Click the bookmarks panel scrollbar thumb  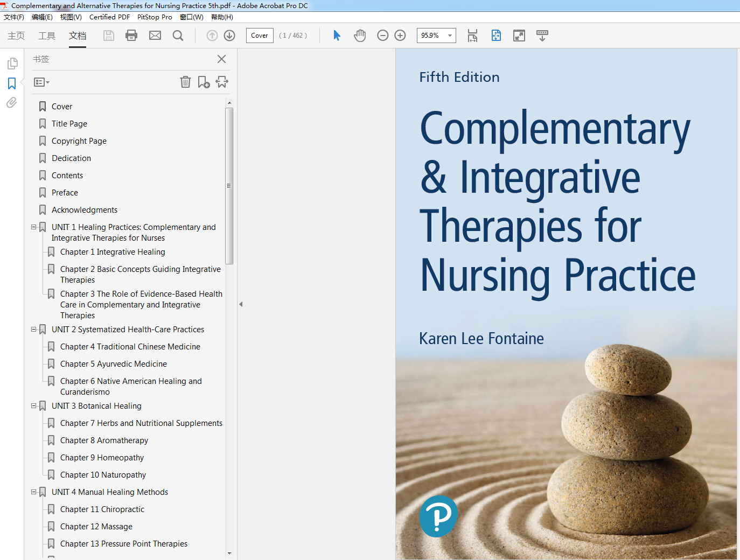(229, 186)
